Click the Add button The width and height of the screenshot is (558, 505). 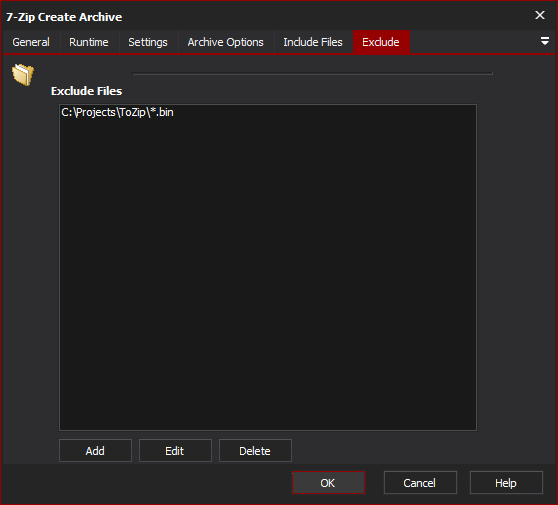95,451
